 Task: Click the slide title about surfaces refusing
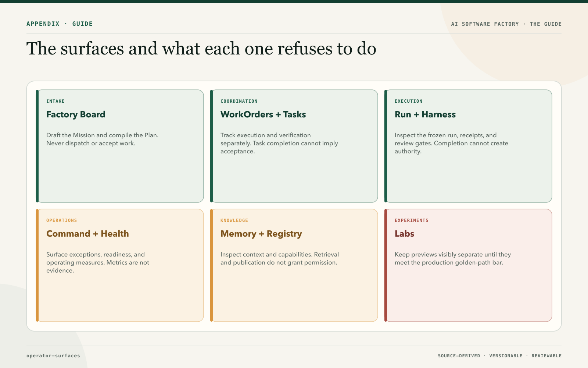(201, 49)
